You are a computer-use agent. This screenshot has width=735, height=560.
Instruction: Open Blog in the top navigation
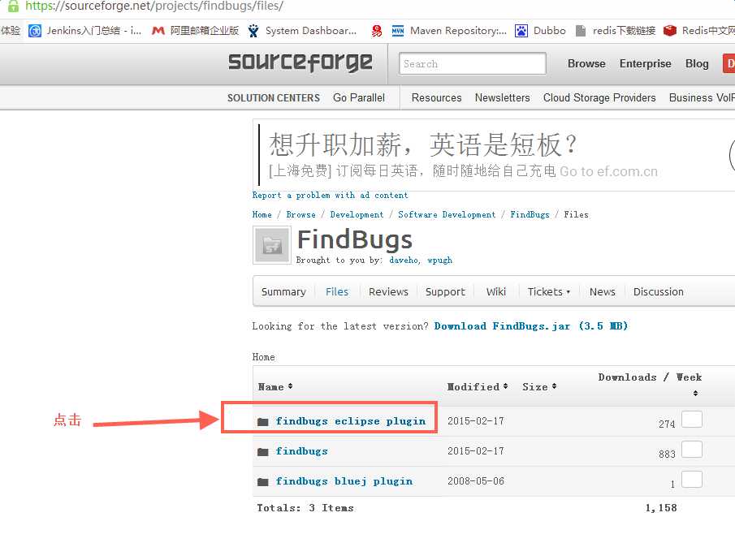(x=697, y=63)
